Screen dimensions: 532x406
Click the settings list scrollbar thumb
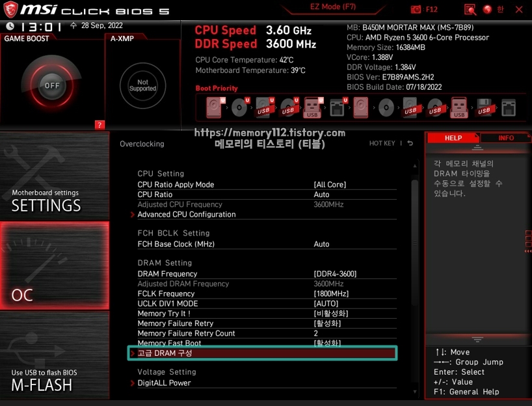click(414, 243)
